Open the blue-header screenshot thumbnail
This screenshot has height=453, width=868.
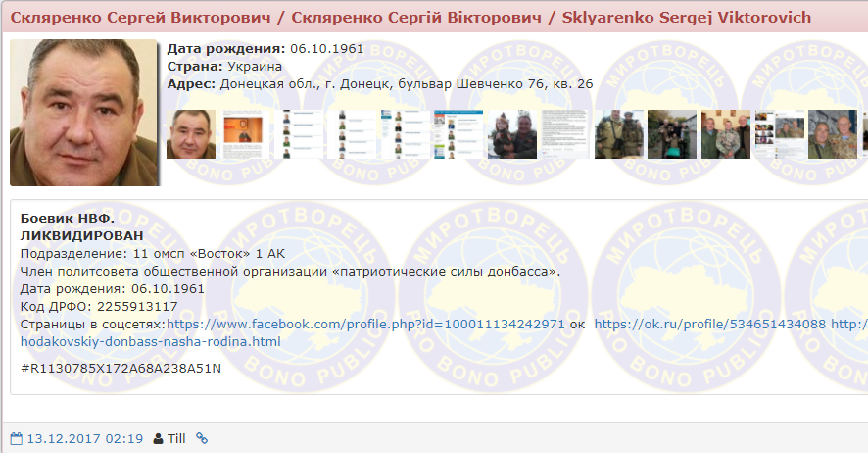pyautogui.click(x=458, y=134)
